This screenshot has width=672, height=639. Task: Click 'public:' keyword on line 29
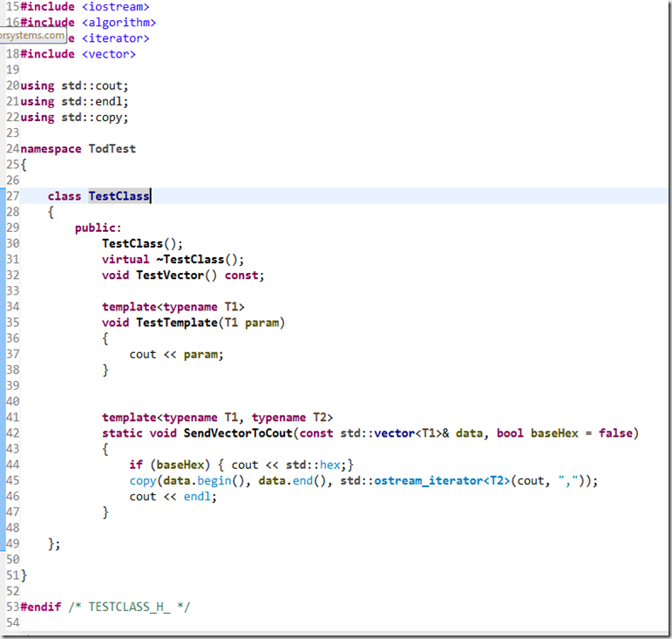(x=98, y=228)
